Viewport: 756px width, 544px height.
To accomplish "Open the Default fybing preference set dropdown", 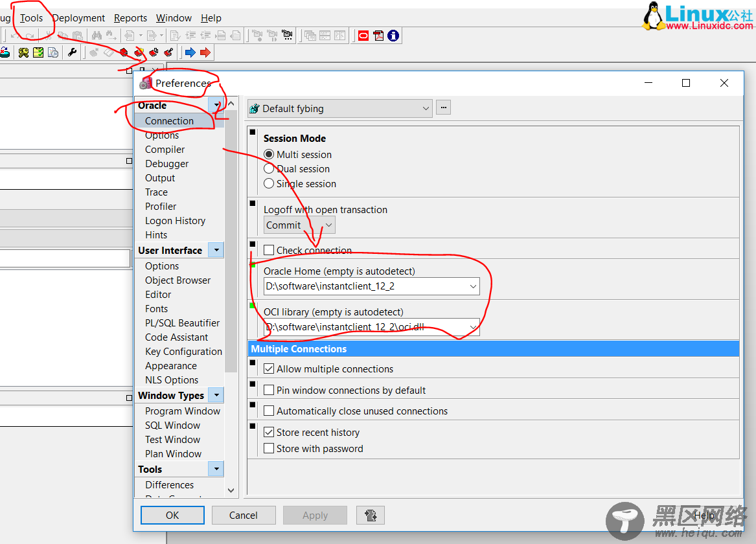I will click(x=339, y=108).
